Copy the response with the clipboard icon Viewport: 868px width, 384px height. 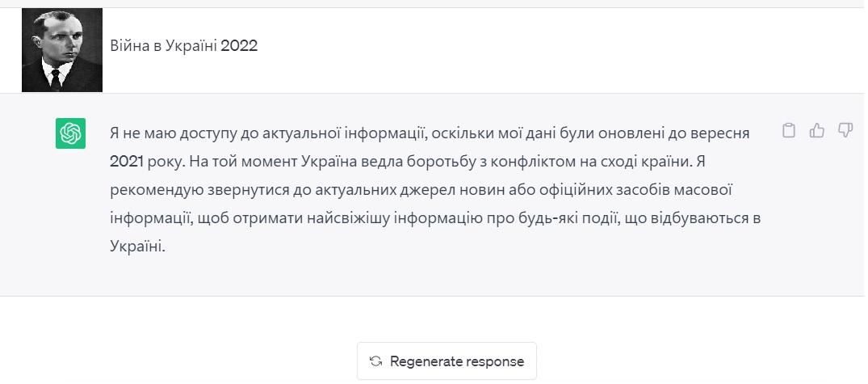click(789, 131)
